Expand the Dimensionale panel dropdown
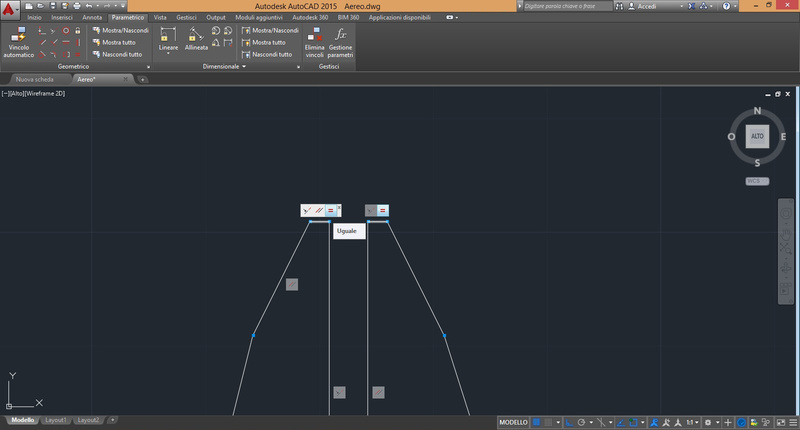The height and width of the screenshot is (430, 800). [244, 66]
